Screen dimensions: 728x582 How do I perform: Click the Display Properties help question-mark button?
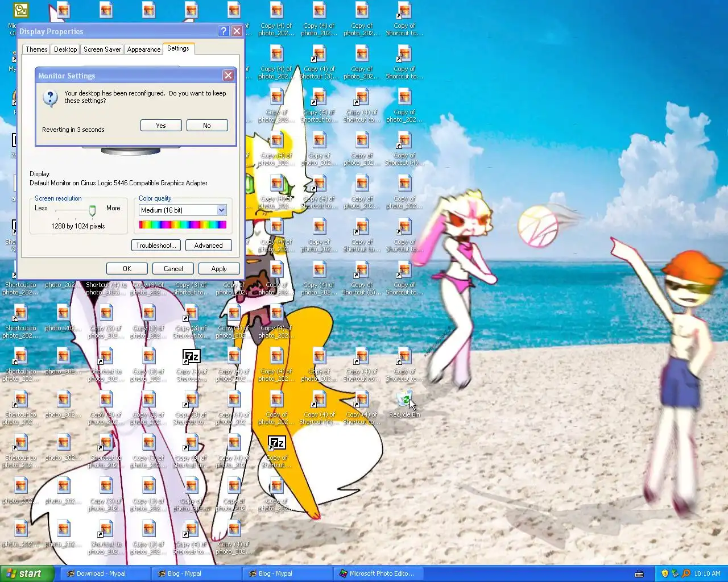[x=224, y=31]
